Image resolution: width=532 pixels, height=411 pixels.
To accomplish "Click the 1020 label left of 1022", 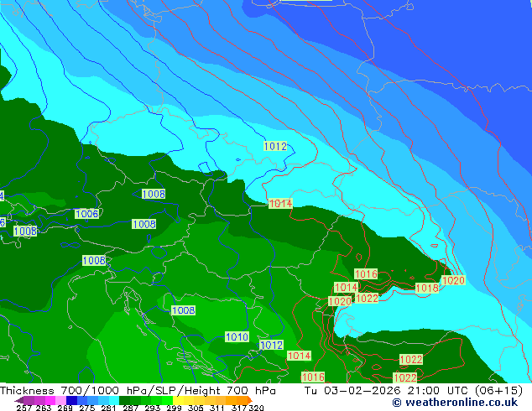I will 340,301.
